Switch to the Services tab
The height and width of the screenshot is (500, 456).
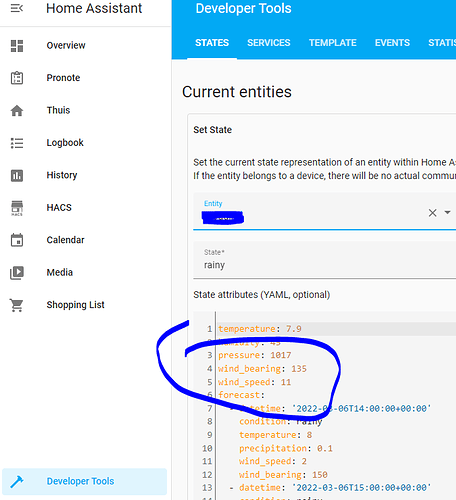tap(269, 43)
